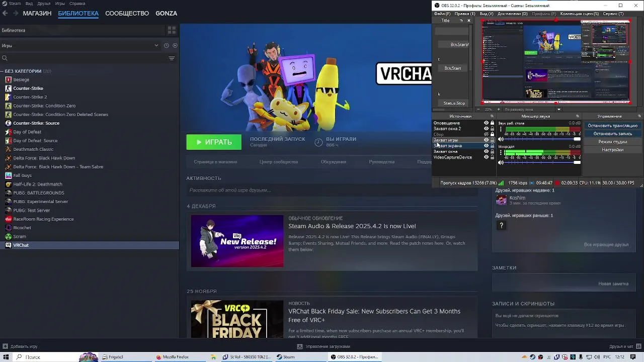The height and width of the screenshot is (362, 644).
Task: Click Остановить трансляцию in OBS
Action: click(x=612, y=126)
